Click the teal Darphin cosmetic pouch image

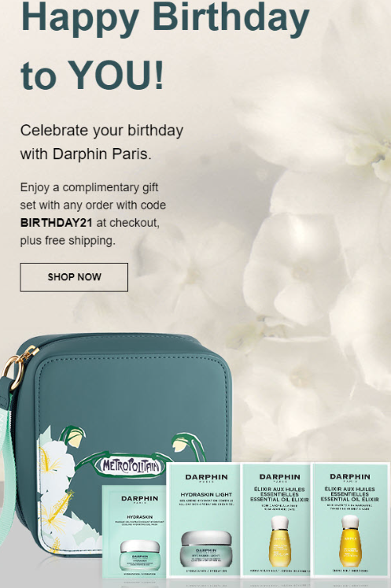[x=116, y=442]
